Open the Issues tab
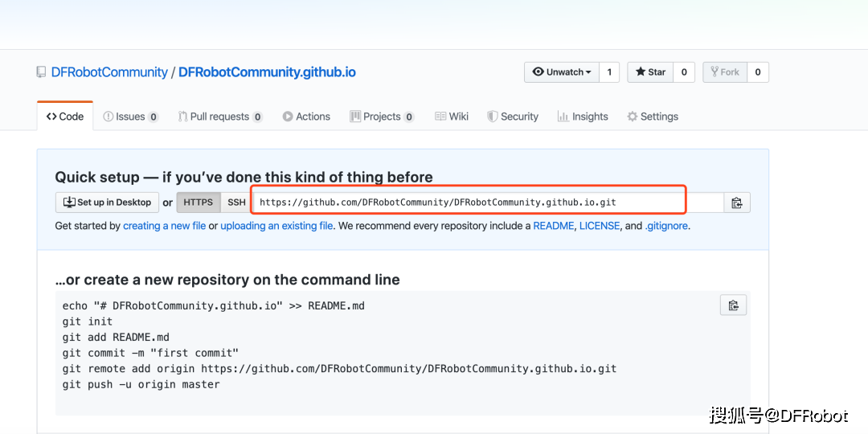The image size is (868, 434). (131, 117)
